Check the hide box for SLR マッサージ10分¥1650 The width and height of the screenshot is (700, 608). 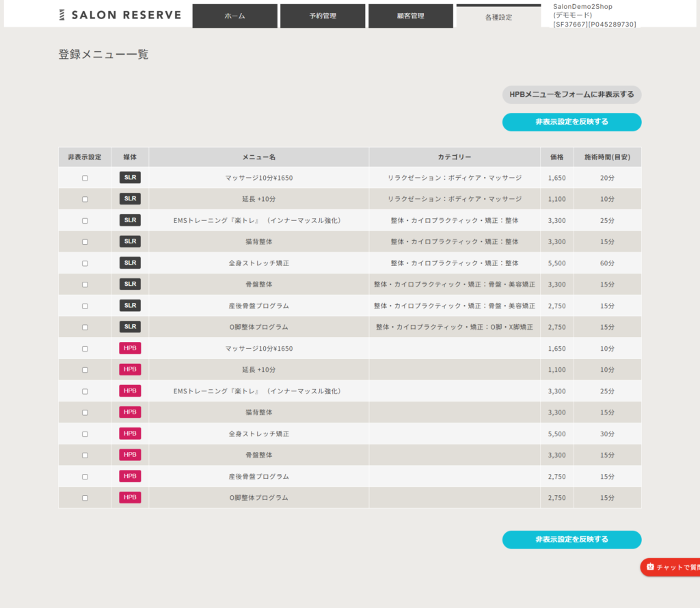coord(85,178)
